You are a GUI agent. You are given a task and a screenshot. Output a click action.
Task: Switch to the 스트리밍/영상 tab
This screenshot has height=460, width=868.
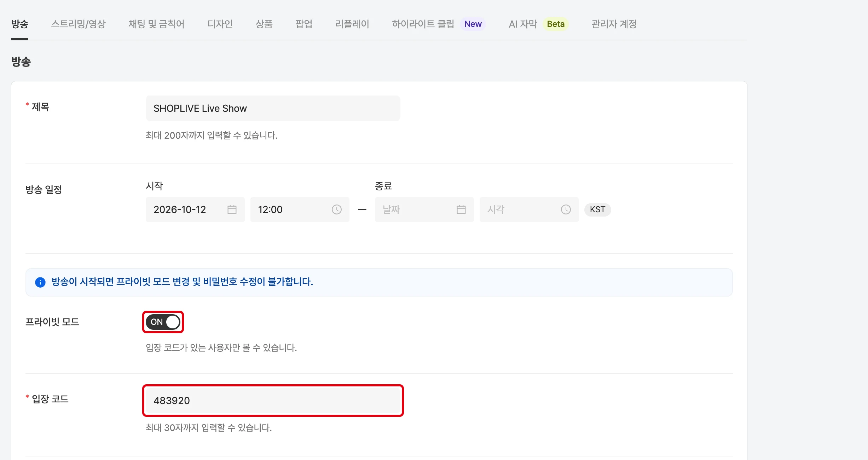(x=78, y=24)
